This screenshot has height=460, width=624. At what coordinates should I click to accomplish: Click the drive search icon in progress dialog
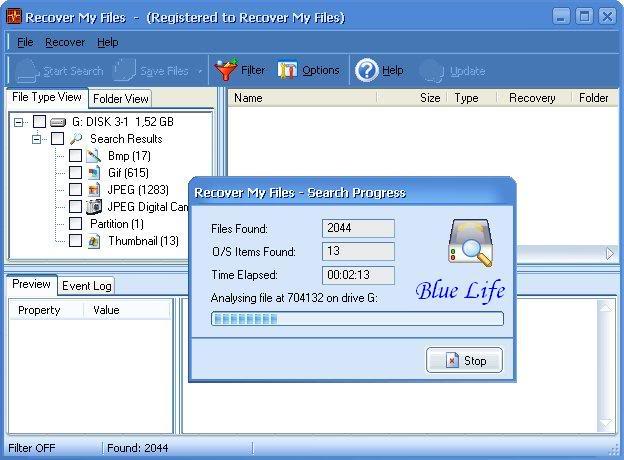(x=470, y=242)
